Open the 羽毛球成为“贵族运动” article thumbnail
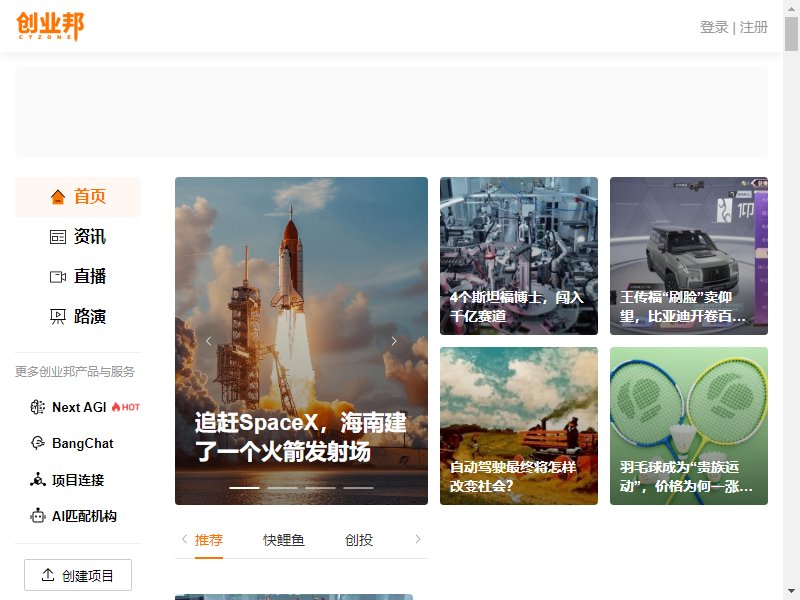The width and height of the screenshot is (800, 600). pos(689,426)
